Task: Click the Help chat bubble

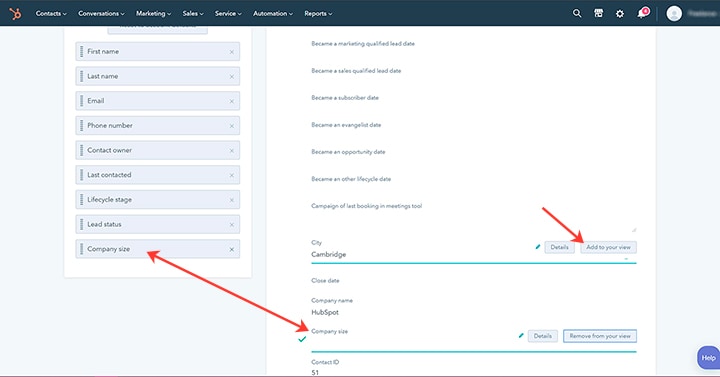Action: [x=708, y=358]
